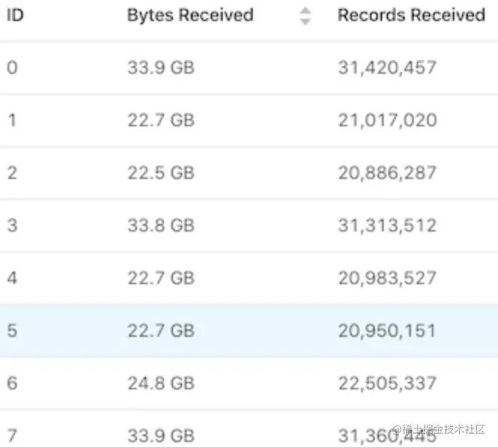Select the 24.8 GB bytes cell
The image size is (498, 448).
point(161,383)
